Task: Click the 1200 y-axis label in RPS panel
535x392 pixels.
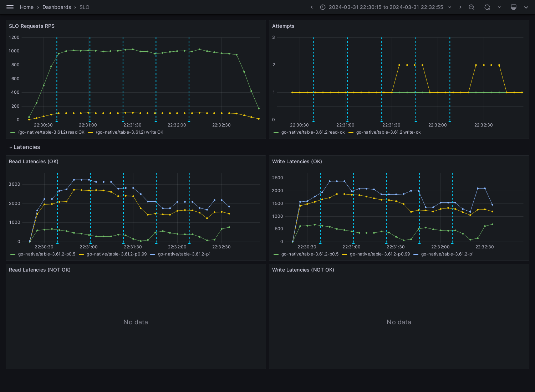Action: pyautogui.click(x=14, y=37)
